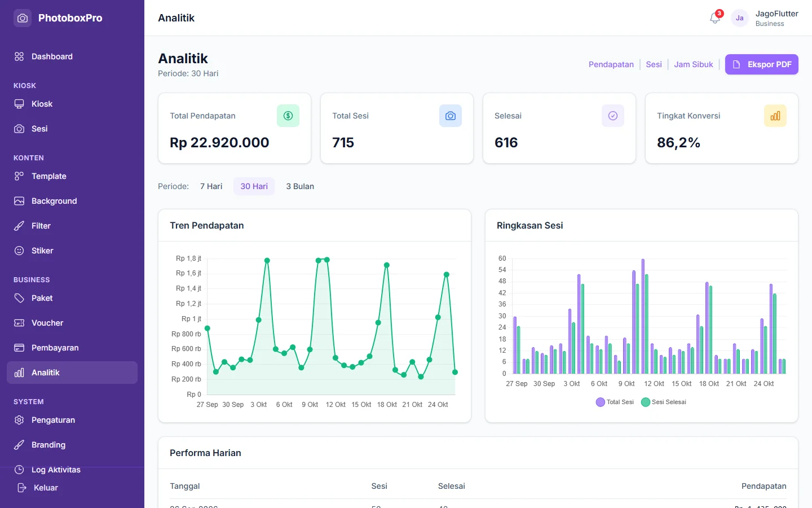Jump to the Sesi section link
Image resolution: width=812 pixels, height=508 pixels.
point(654,64)
